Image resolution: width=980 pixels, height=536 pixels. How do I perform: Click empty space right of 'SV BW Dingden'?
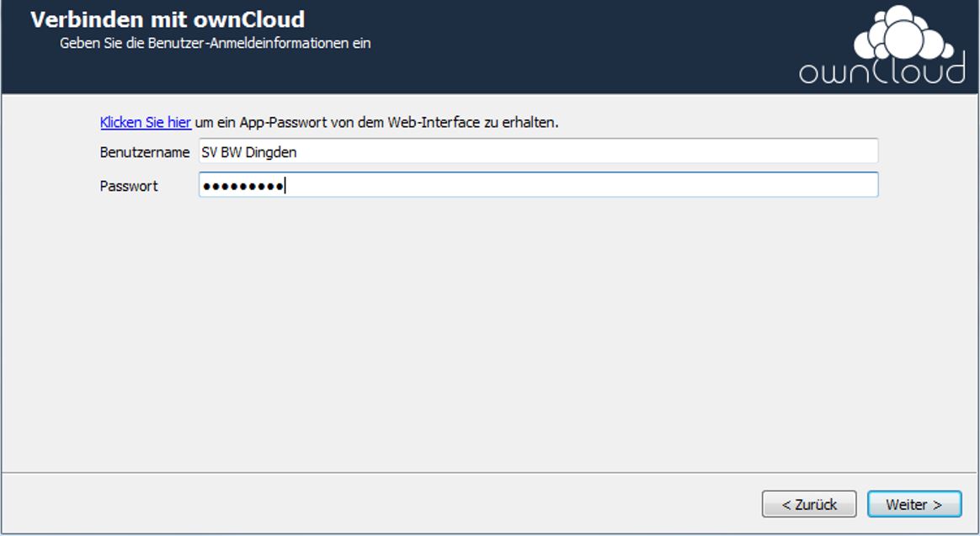coord(589,153)
